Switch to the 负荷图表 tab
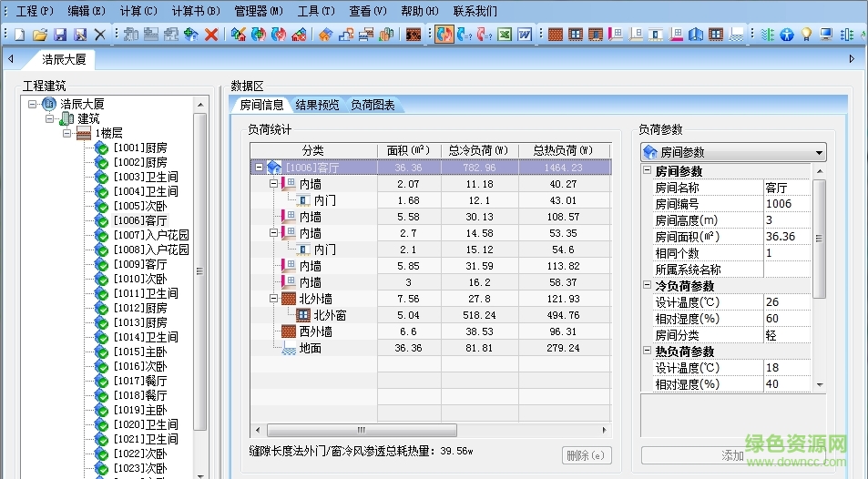The image size is (868, 479). pyautogui.click(x=373, y=105)
